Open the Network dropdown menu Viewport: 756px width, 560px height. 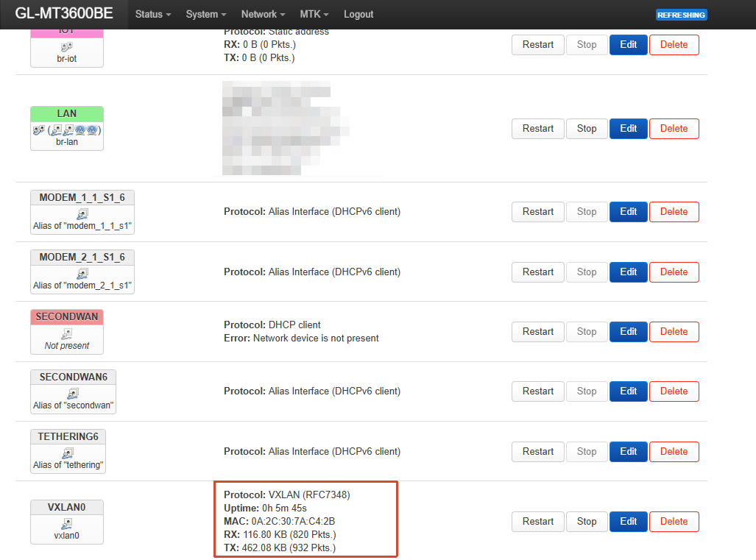[x=263, y=15]
